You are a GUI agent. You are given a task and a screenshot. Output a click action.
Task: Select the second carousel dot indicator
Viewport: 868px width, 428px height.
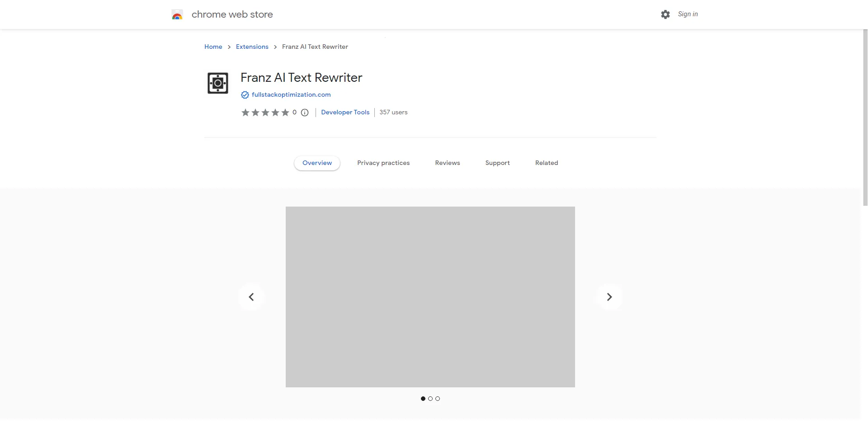click(x=430, y=399)
